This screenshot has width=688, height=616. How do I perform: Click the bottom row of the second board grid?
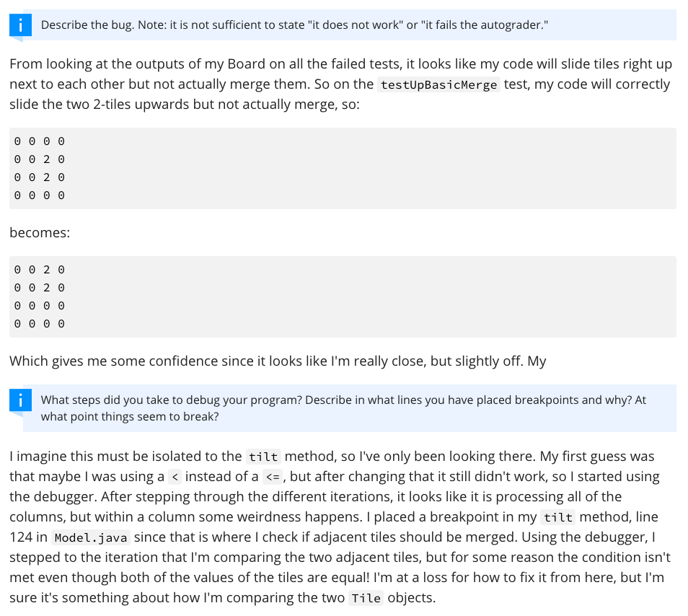(40, 324)
